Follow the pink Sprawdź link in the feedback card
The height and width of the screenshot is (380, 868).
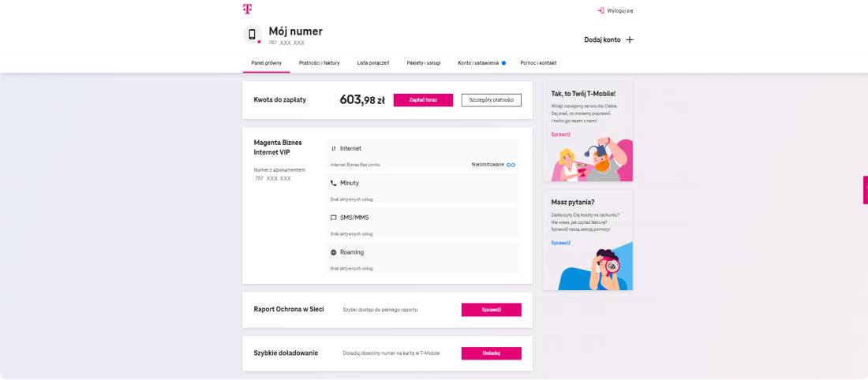560,135
